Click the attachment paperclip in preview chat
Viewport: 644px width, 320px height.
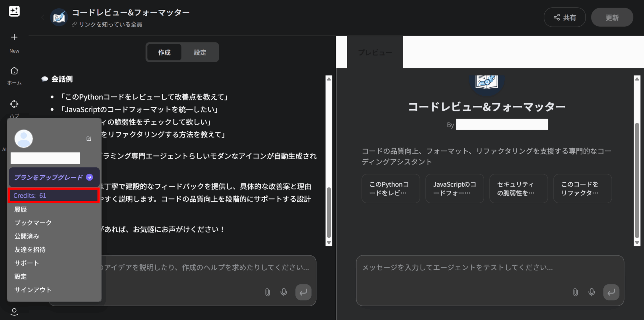tap(575, 292)
